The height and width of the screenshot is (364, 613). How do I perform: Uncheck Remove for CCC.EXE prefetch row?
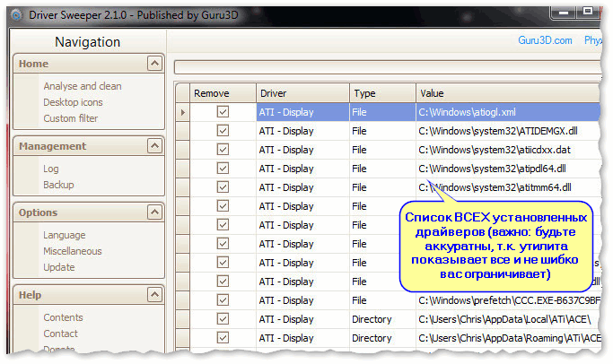[x=223, y=300]
